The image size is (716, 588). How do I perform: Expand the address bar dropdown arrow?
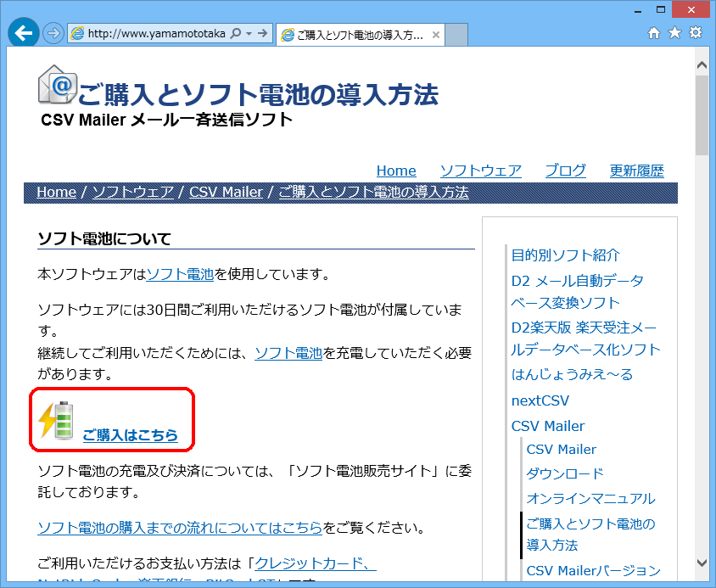249,34
